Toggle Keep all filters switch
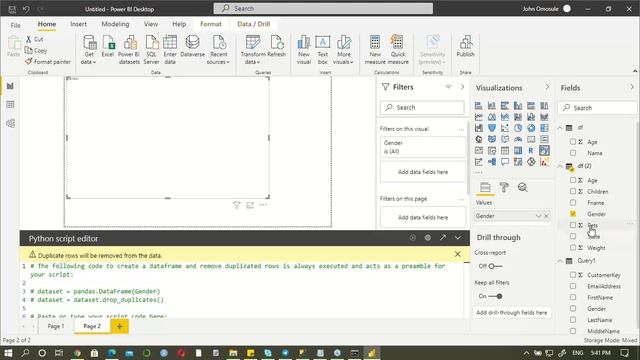The width and height of the screenshot is (640, 360). click(x=496, y=296)
